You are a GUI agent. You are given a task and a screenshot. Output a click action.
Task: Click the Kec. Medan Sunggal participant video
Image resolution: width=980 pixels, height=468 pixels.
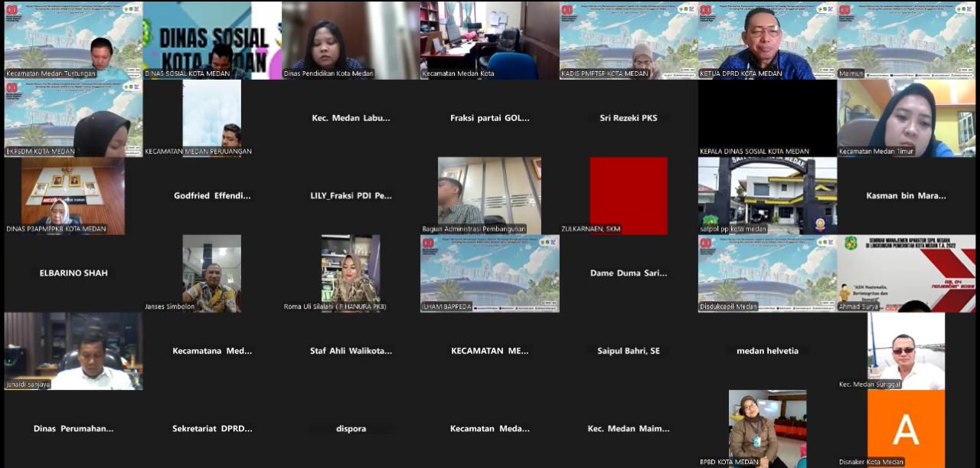(906, 350)
